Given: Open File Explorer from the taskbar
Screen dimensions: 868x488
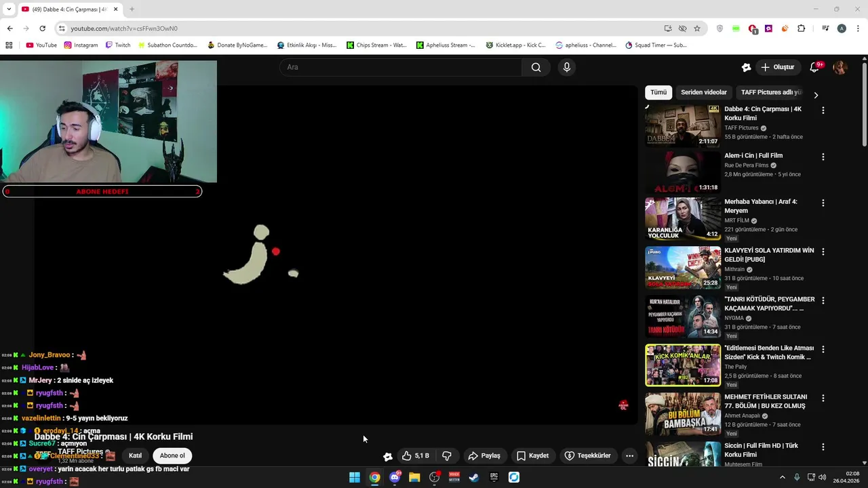Looking at the screenshot, I should [414, 477].
